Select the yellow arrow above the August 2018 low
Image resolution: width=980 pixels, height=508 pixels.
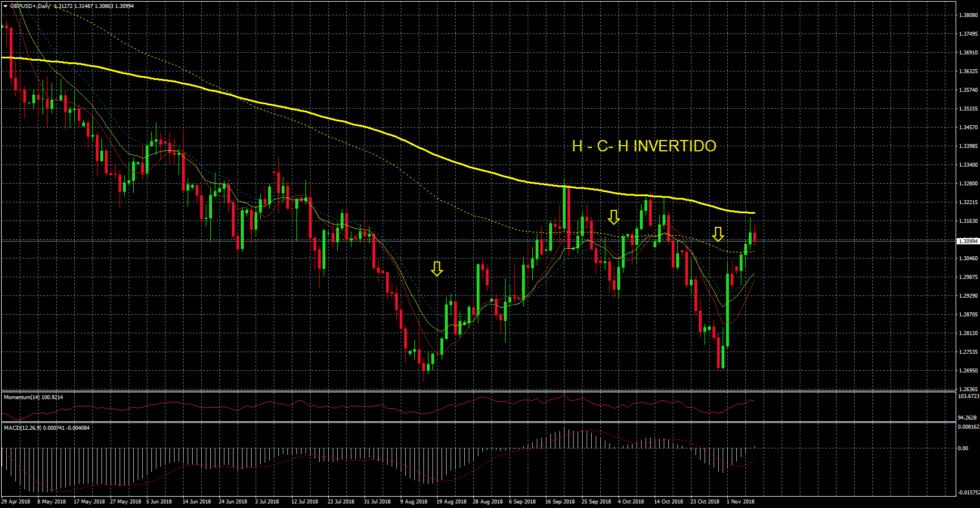[x=436, y=269]
